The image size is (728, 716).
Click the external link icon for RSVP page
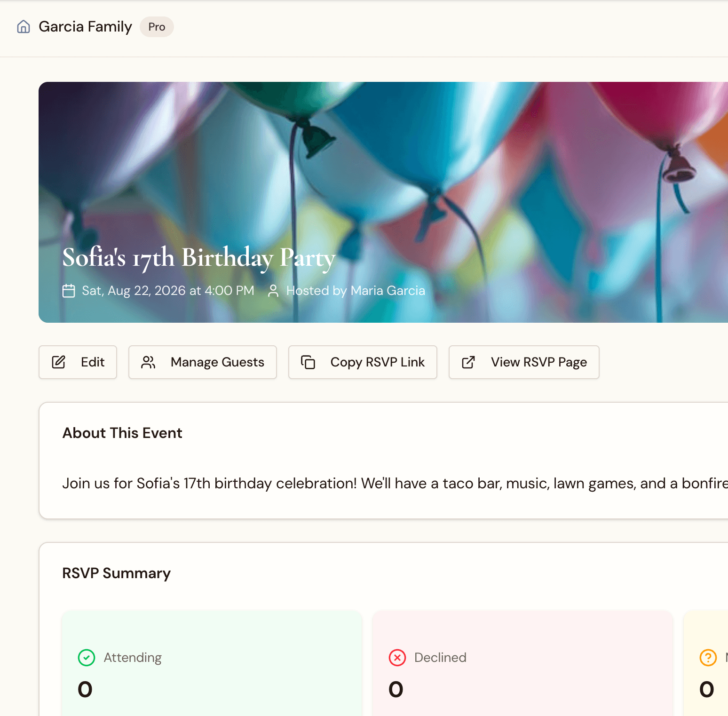tap(468, 362)
